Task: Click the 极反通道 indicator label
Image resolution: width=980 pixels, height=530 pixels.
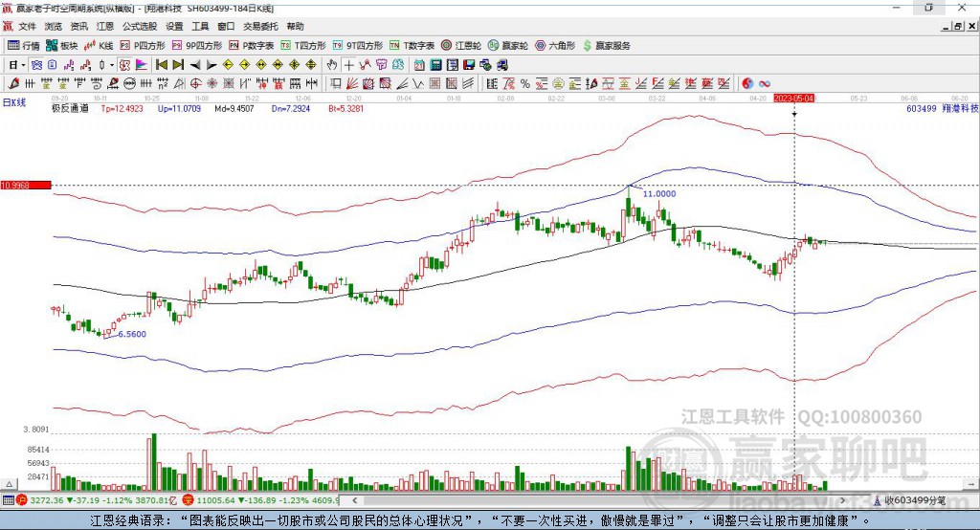Action: (x=70, y=108)
